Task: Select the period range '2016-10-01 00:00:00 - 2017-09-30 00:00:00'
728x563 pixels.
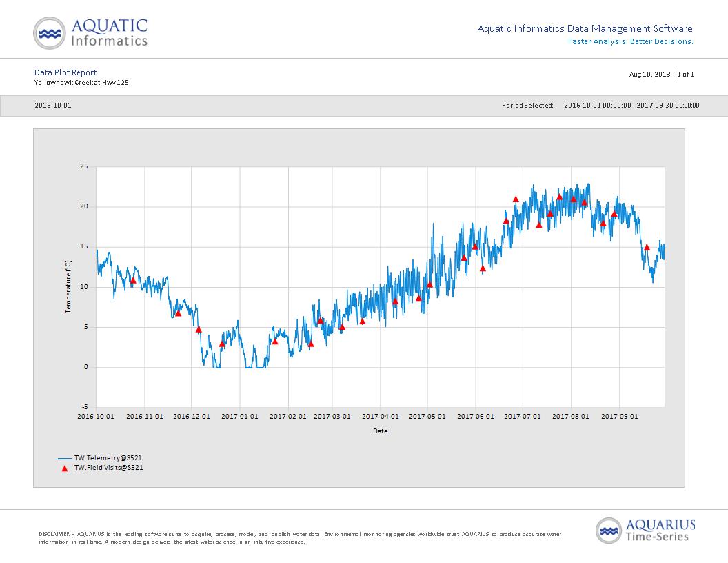Action: [631, 106]
